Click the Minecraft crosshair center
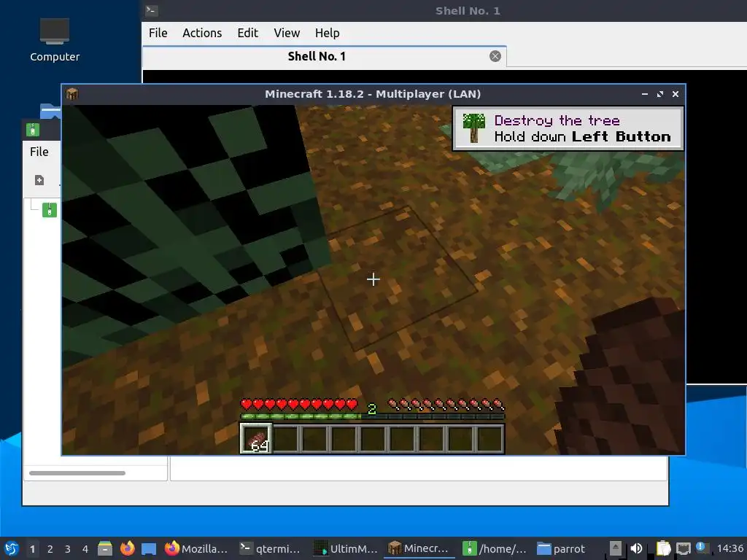The height and width of the screenshot is (560, 747). 373,279
